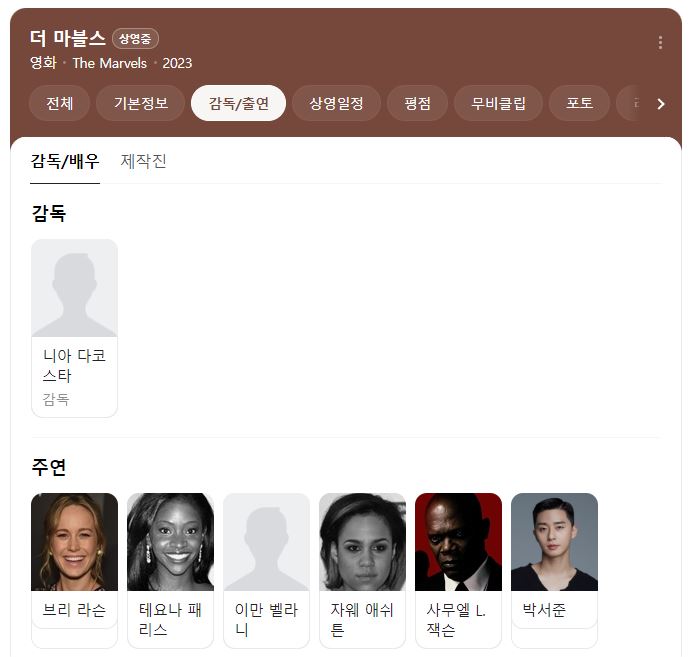Screen dimensions: 689x657
Task: Go to the 평점 ratings tab
Action: point(417,103)
